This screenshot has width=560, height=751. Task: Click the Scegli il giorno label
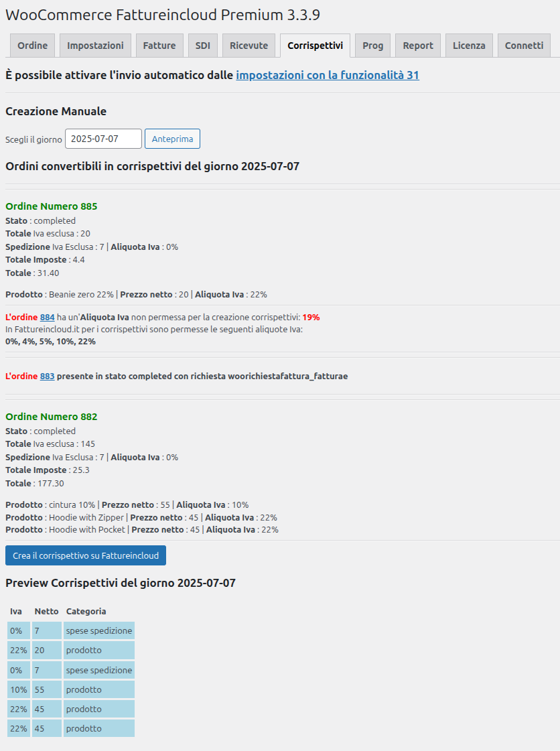point(33,140)
